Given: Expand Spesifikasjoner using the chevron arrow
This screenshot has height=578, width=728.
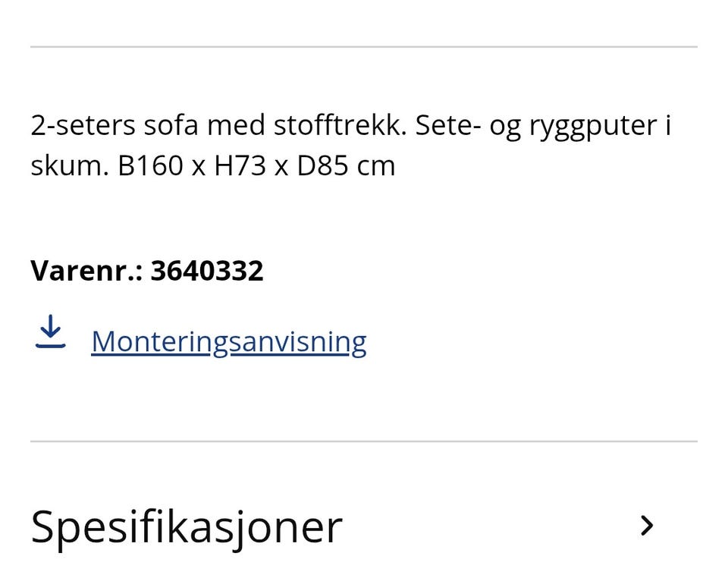Looking at the screenshot, I should [647, 526].
